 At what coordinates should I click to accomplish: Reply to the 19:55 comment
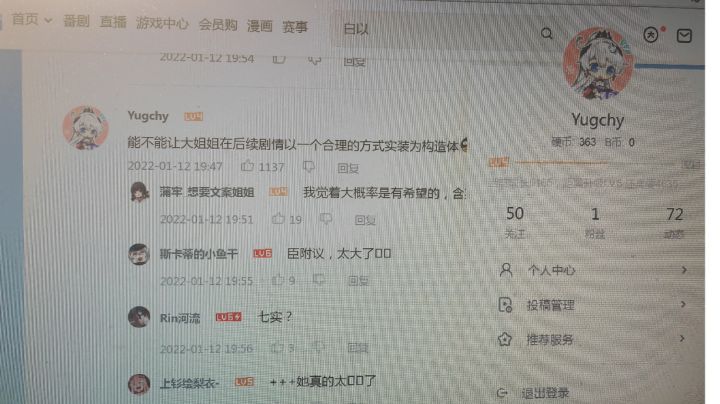point(358,281)
